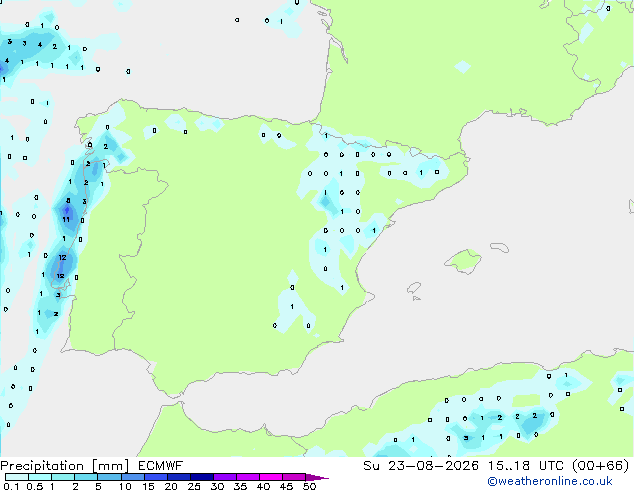The width and height of the screenshot is (634, 490).
Task: Click the 'Precipitation' title word
Action: coord(42,466)
